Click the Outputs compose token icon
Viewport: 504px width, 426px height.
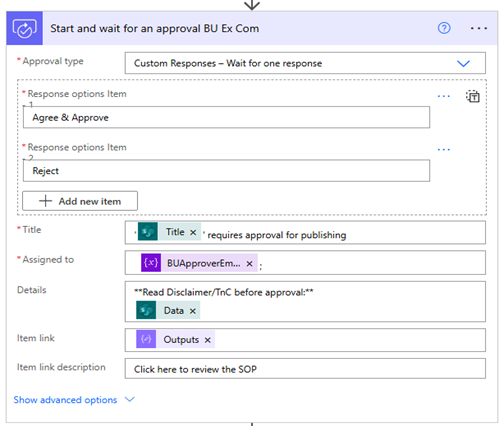146,339
